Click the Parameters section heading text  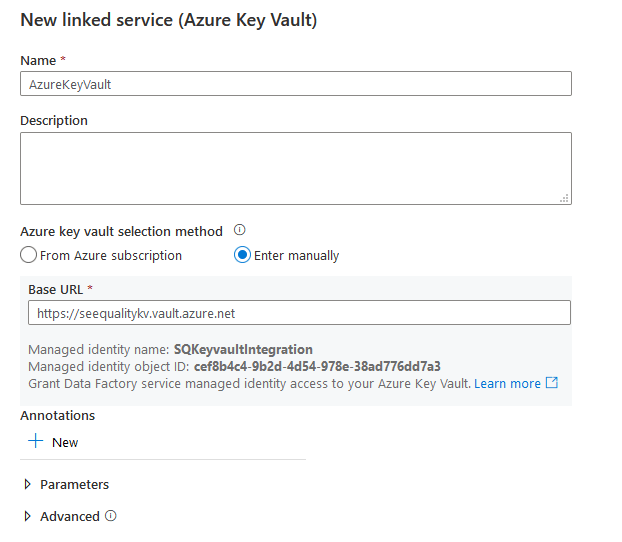pyautogui.click(x=74, y=484)
